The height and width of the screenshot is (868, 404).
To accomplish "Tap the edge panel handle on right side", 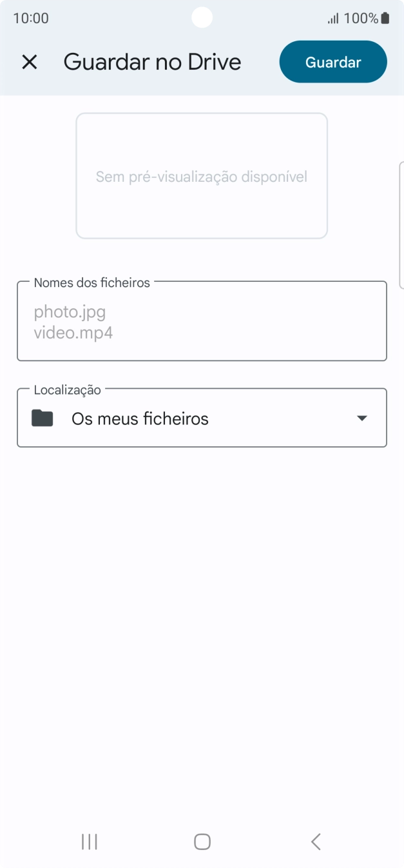I will coord(401,225).
